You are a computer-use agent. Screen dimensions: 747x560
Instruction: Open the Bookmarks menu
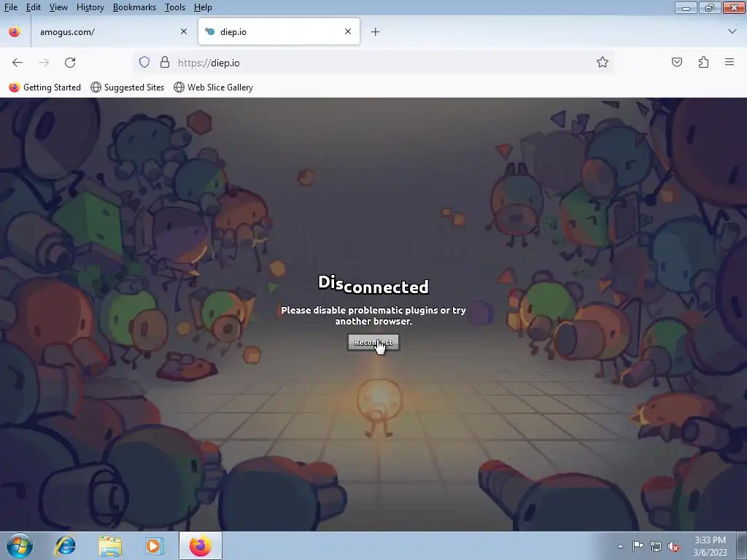[x=134, y=7]
